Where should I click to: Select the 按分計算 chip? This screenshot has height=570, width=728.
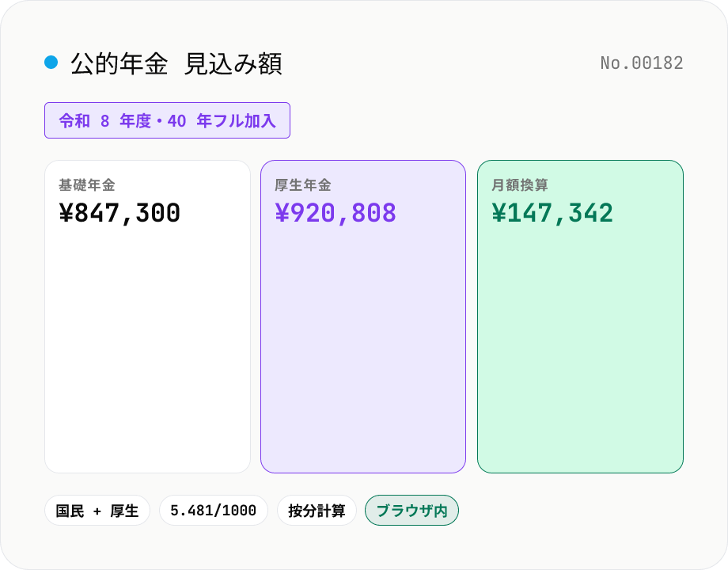point(317,511)
